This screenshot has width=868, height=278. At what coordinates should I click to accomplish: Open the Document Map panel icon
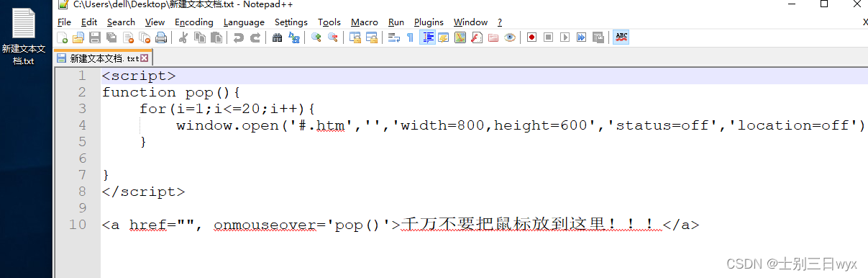pyautogui.click(x=460, y=37)
